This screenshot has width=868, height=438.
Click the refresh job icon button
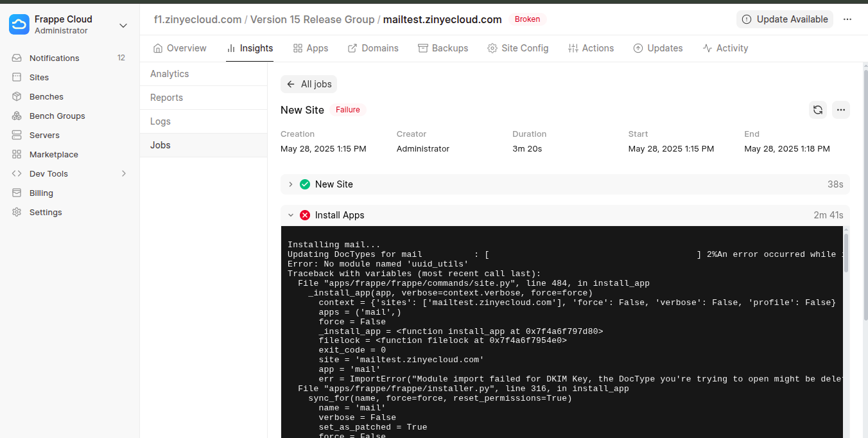817,110
